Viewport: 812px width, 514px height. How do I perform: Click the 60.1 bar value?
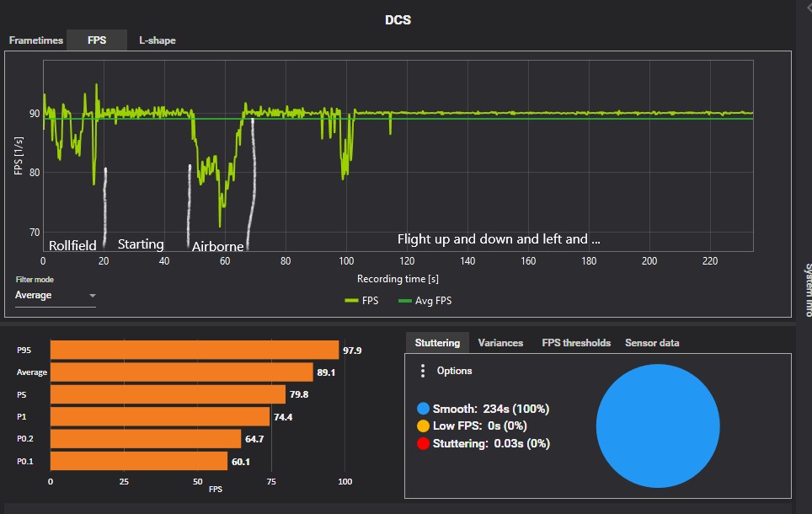tap(241, 462)
